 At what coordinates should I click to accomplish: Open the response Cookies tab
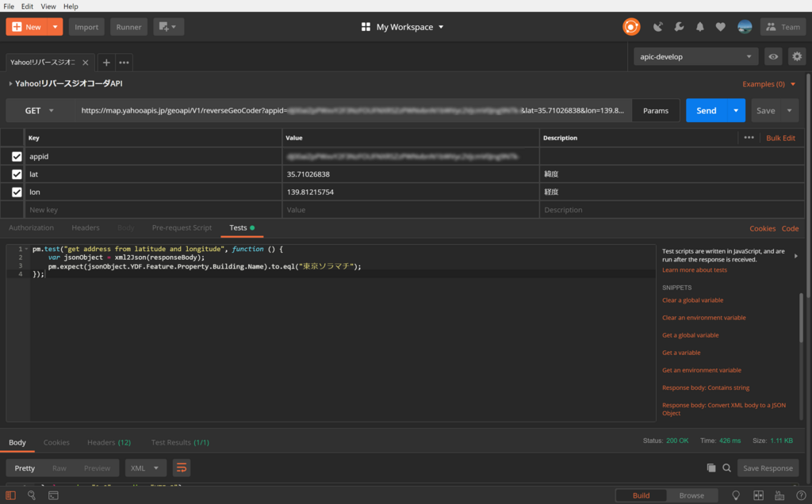pos(56,442)
